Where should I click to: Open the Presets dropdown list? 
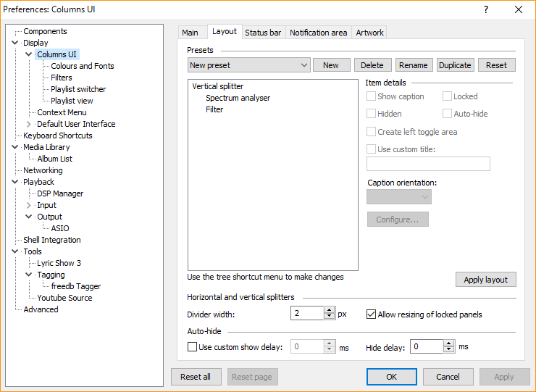(x=248, y=65)
